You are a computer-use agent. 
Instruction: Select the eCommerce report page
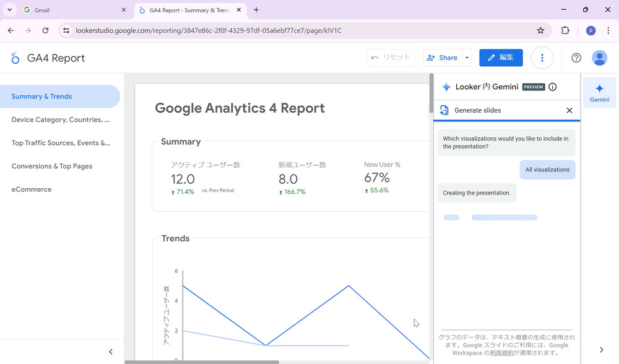pos(32,189)
